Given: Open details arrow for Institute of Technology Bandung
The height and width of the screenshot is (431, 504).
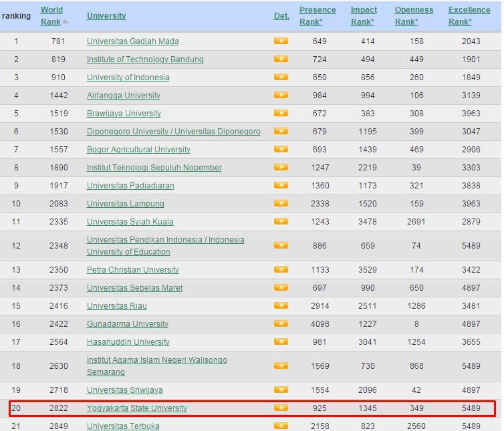Looking at the screenshot, I should (x=281, y=59).
